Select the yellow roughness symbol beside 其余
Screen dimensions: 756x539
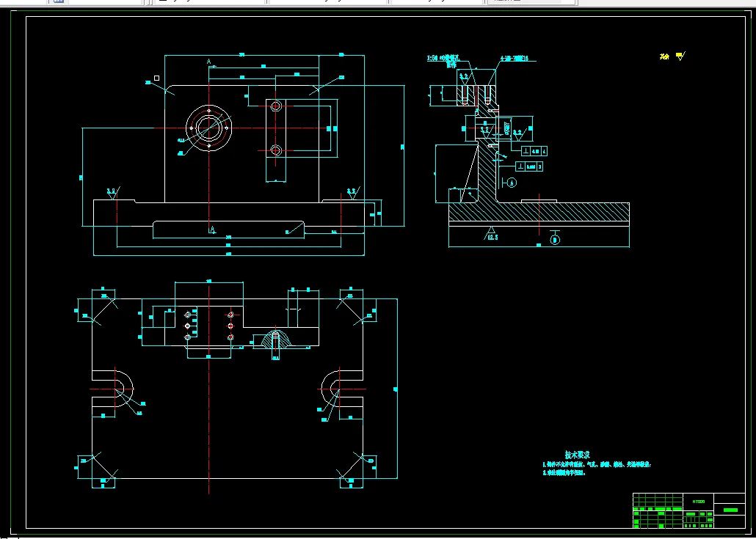point(680,56)
